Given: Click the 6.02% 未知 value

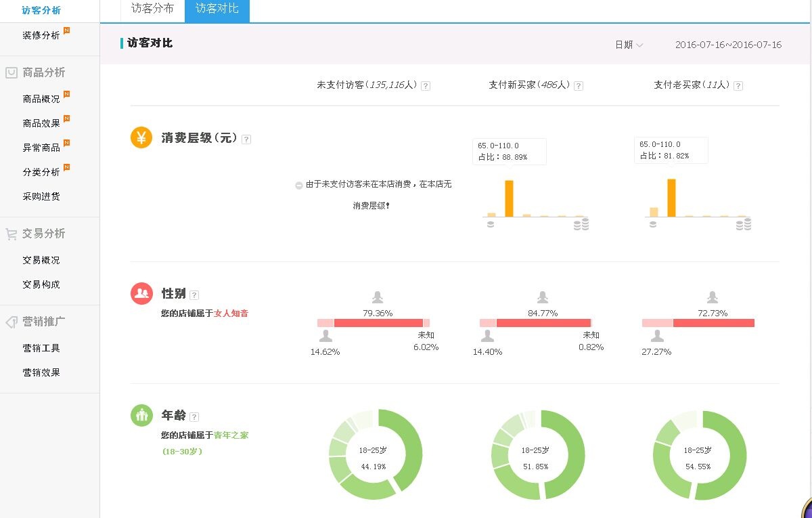Looking at the screenshot, I should pyautogui.click(x=426, y=347).
